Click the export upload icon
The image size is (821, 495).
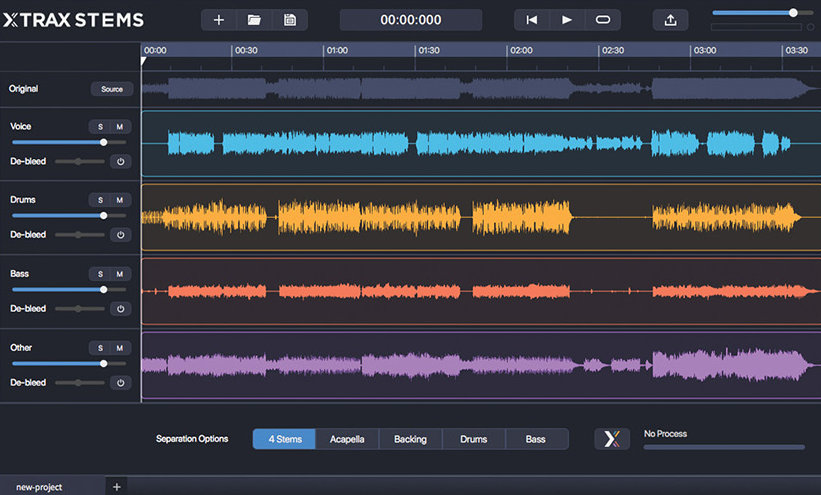coord(670,20)
